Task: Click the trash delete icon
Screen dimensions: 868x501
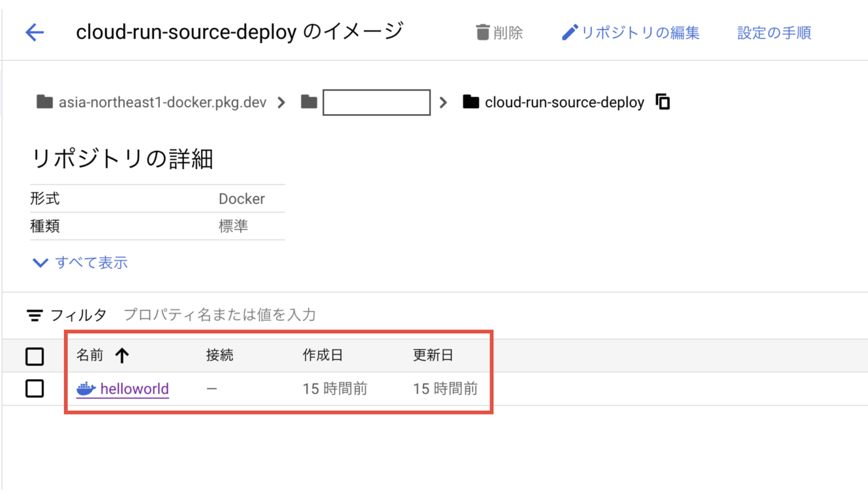Action: pos(482,33)
